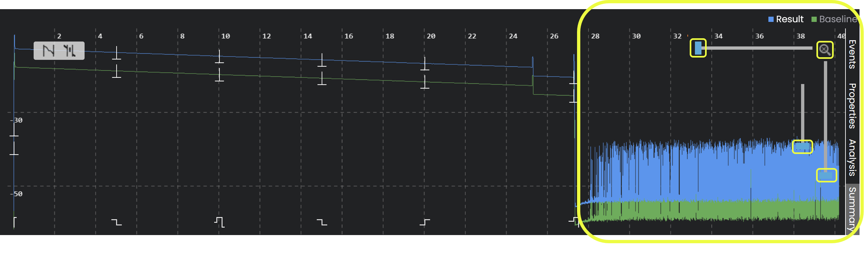This screenshot has width=868, height=255.
Task: Click the green Baseline line cursor marker near 10
Action: (219, 75)
